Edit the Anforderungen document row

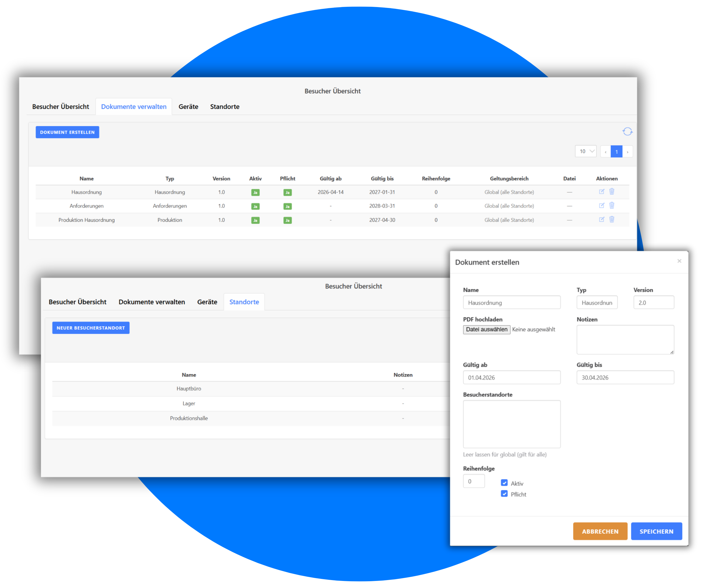point(602,205)
